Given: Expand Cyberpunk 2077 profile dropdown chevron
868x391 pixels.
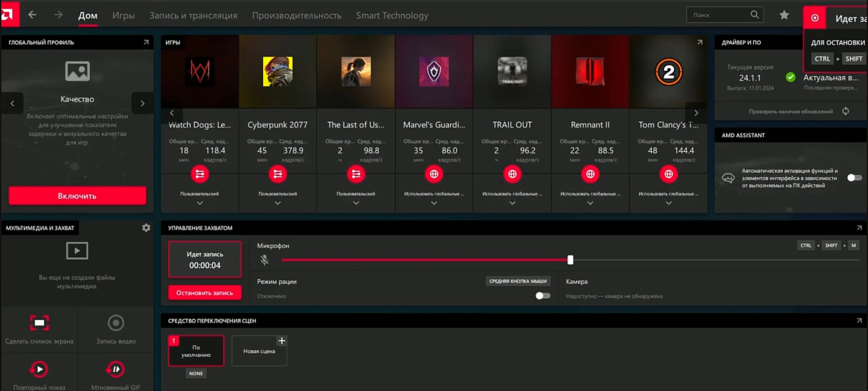Looking at the screenshot, I should [278, 203].
